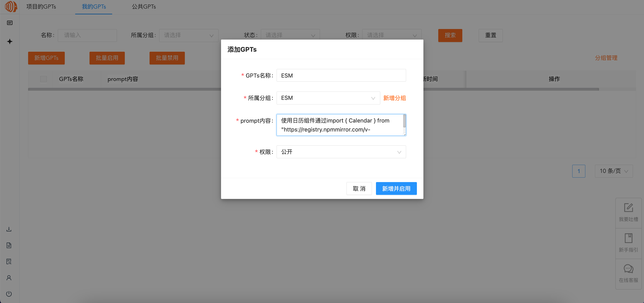The image size is (644, 303).
Task: Click the power logout icon in the left sidebar
Action: tap(9, 294)
